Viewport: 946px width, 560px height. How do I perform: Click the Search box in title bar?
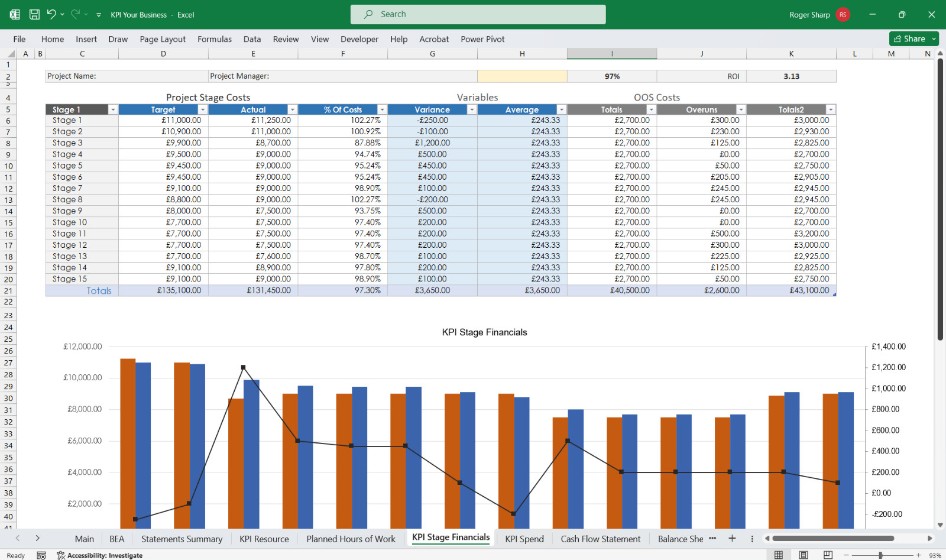click(478, 14)
